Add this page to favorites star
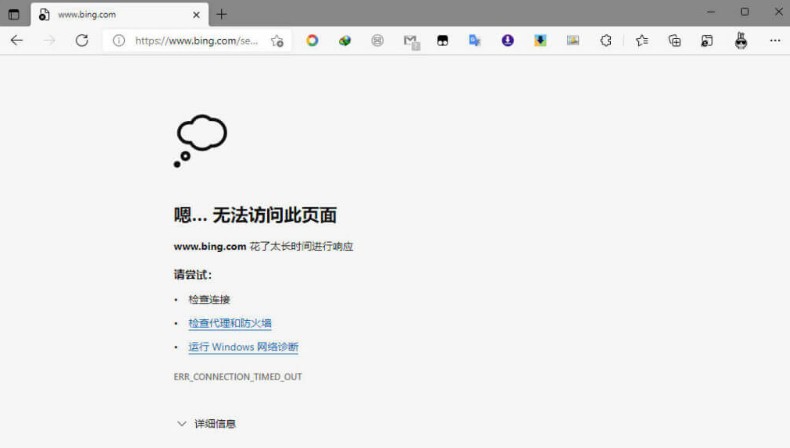This screenshot has height=448, width=790. point(277,41)
